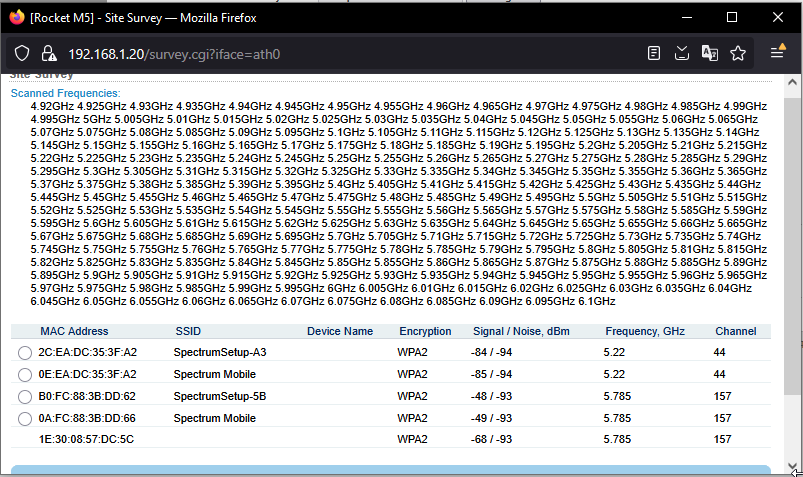Click signal value -48 / -93
The height and width of the screenshot is (477, 803).
(491, 397)
